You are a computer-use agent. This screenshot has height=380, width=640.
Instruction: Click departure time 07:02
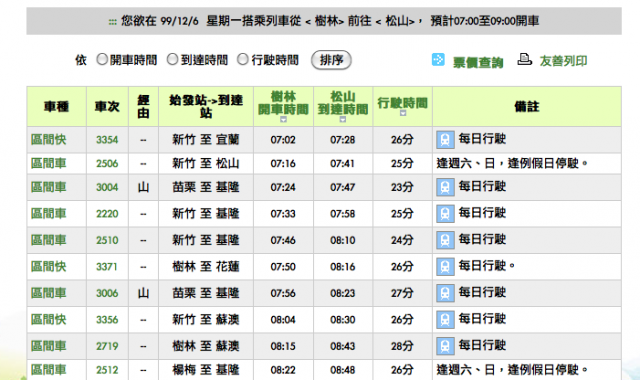283,140
